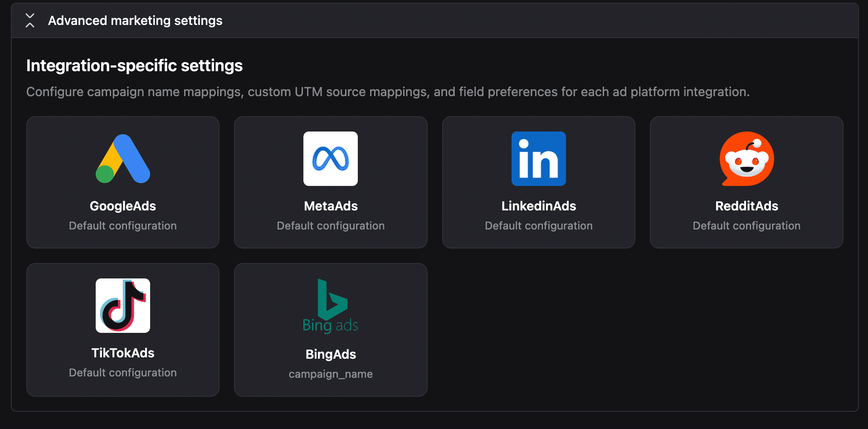
Task: Click Default configuration under RedditAds
Action: tap(746, 225)
